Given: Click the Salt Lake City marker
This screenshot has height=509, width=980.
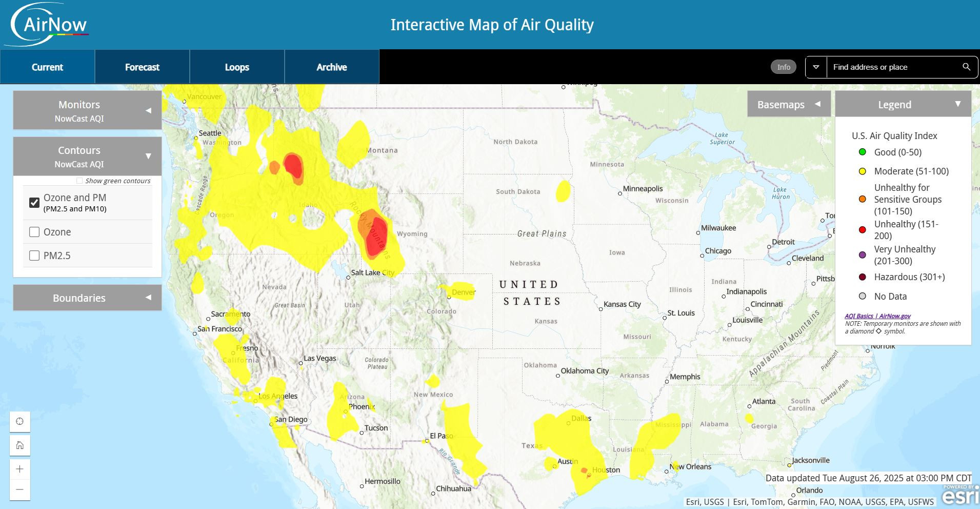Looking at the screenshot, I should (x=348, y=278).
